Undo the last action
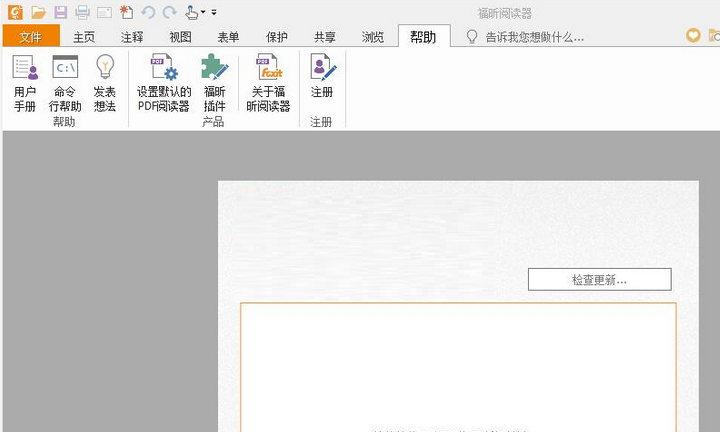Screen dimensions: 720x432 pos(148,12)
